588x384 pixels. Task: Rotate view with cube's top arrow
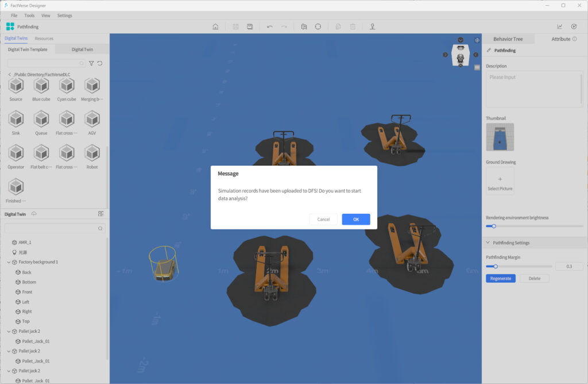(x=461, y=40)
